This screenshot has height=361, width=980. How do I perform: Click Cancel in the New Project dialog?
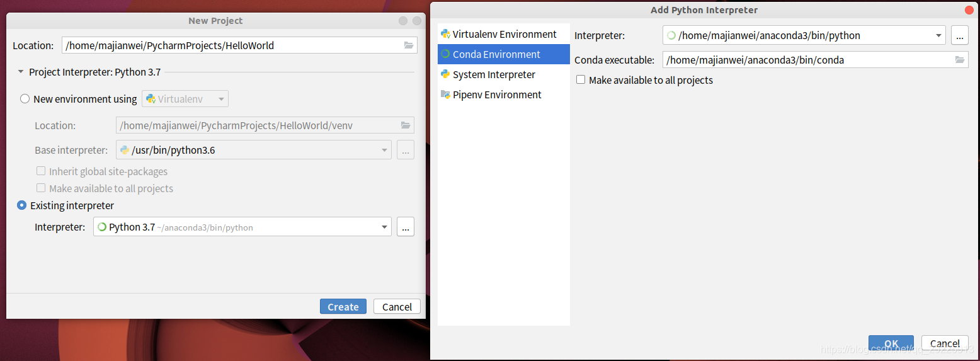[x=397, y=307]
